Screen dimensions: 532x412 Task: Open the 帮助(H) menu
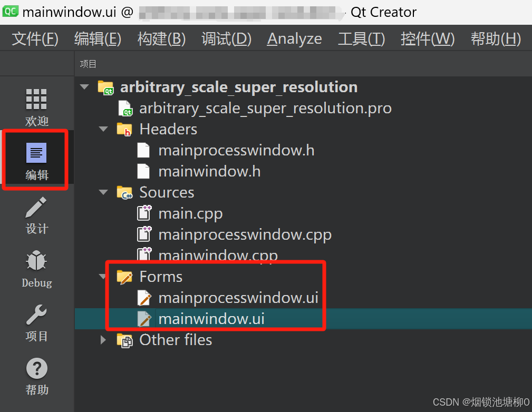tap(496, 38)
